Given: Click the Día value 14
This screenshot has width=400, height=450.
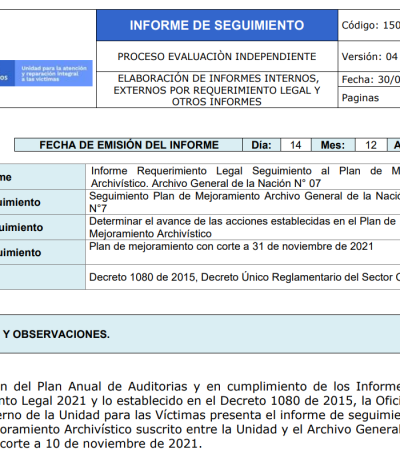Looking at the screenshot, I should pos(296,145).
